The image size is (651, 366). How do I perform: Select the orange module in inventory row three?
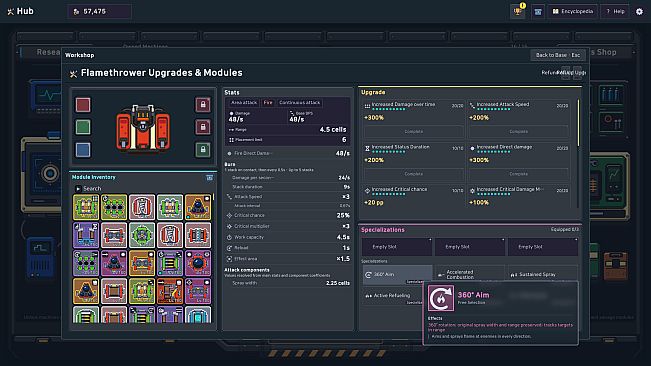tap(142, 263)
